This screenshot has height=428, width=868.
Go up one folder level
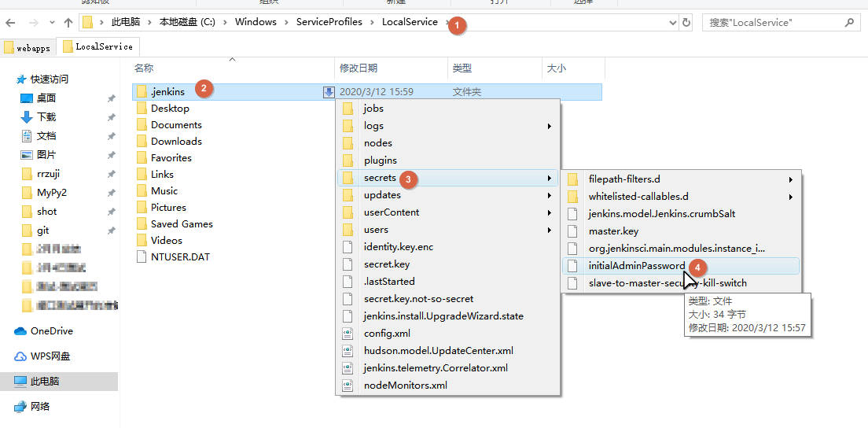coord(68,23)
